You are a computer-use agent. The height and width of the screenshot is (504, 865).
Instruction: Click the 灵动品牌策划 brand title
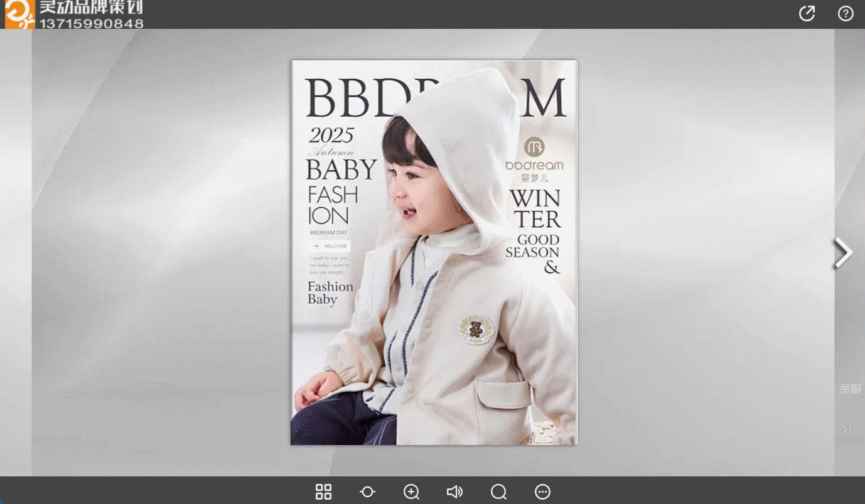[x=92, y=7]
